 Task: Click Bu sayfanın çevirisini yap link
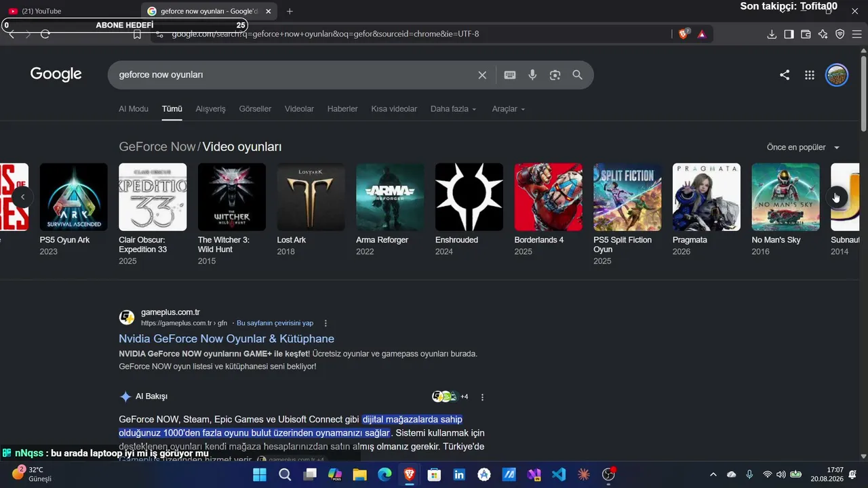tap(275, 323)
